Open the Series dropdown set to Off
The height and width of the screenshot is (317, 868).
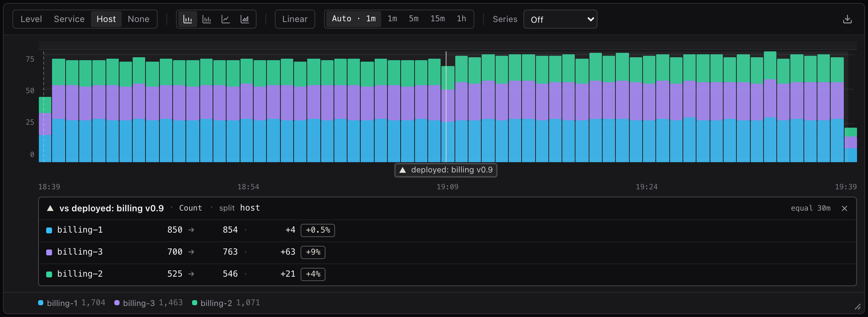point(560,19)
